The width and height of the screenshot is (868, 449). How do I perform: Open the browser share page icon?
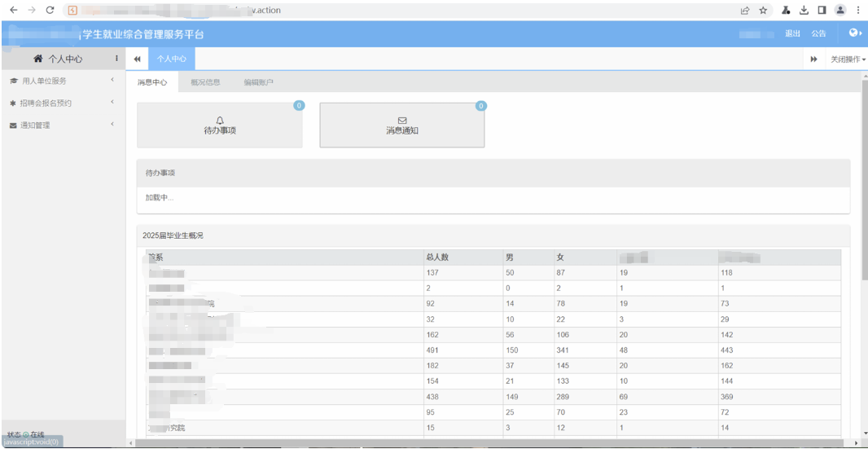[745, 10]
